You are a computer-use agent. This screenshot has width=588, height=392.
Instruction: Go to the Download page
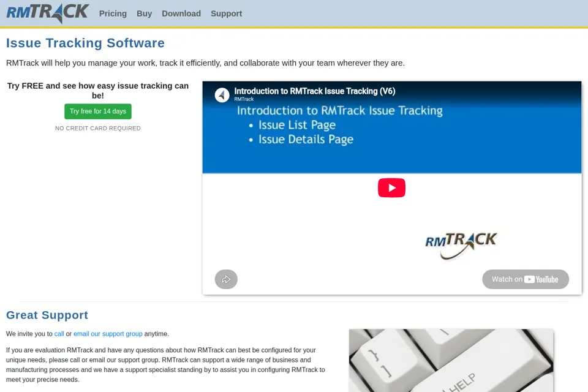click(x=181, y=13)
